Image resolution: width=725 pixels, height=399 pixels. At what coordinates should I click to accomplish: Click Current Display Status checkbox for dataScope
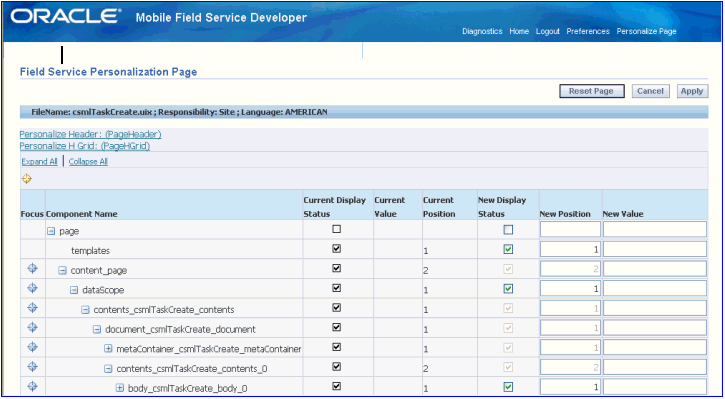click(337, 288)
